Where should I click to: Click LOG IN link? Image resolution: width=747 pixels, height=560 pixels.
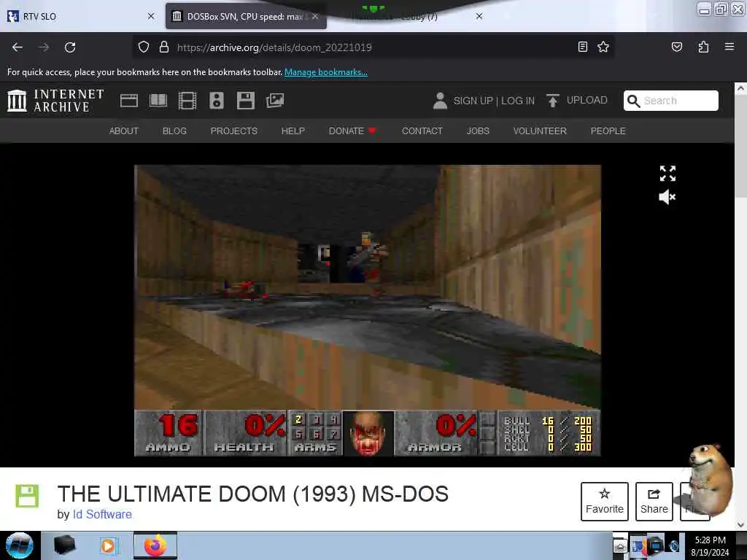[518, 101]
